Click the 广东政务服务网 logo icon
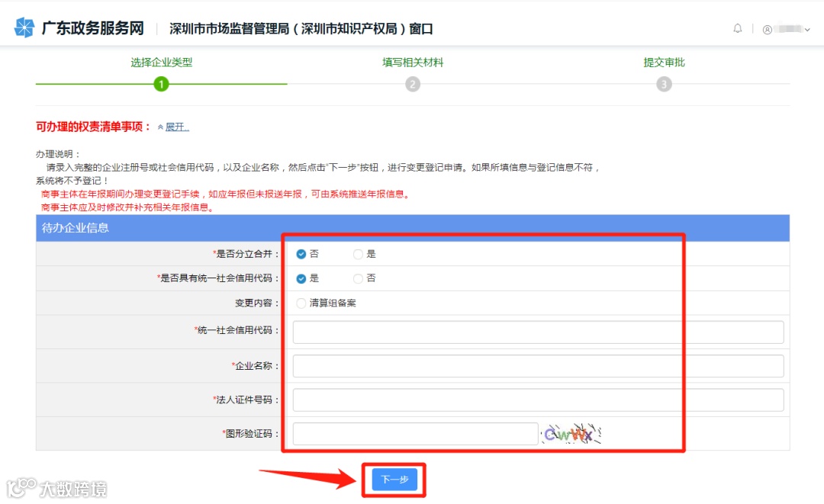The height and width of the screenshot is (504, 824). [25, 27]
